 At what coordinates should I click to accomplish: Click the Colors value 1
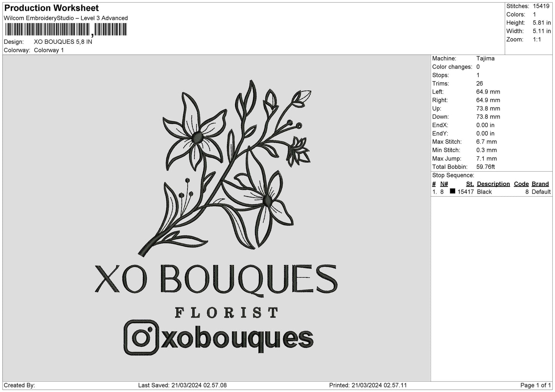point(534,15)
